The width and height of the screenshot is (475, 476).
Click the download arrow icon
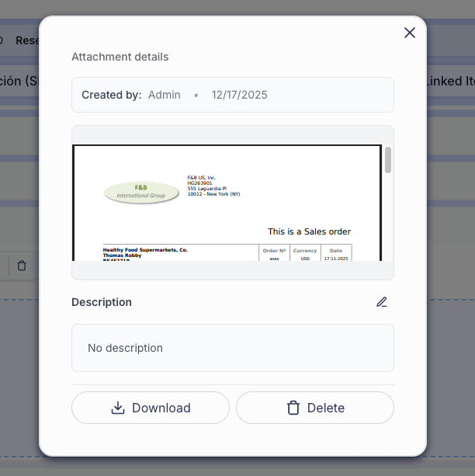tap(118, 408)
